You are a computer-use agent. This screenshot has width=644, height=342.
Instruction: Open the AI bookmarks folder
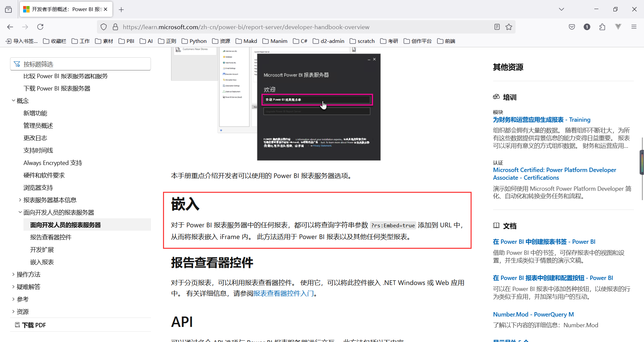tap(146, 41)
